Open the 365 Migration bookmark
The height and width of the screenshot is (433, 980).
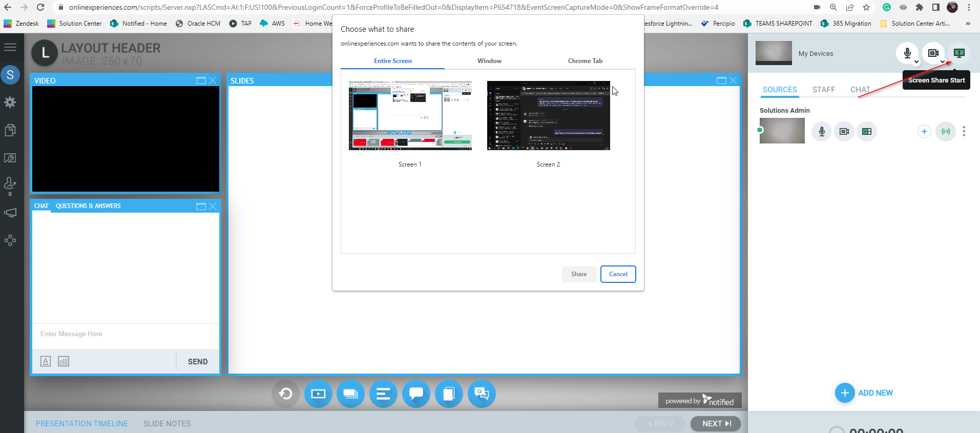point(846,24)
